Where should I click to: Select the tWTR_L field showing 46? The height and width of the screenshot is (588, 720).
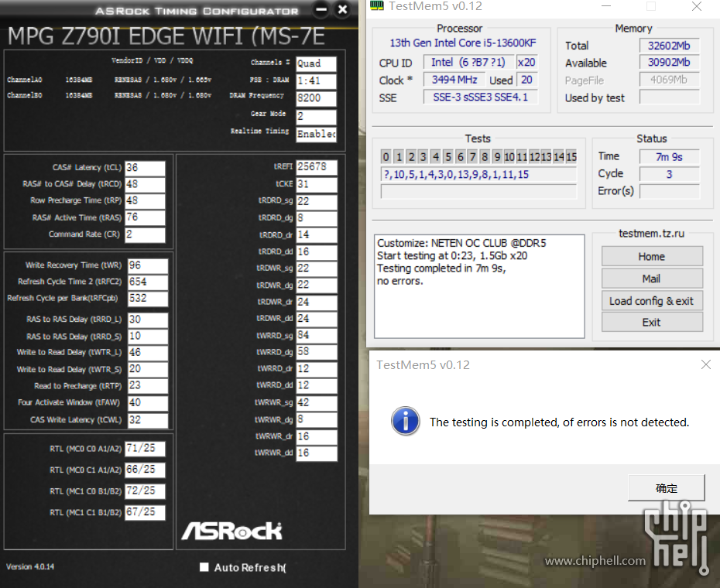click(148, 353)
